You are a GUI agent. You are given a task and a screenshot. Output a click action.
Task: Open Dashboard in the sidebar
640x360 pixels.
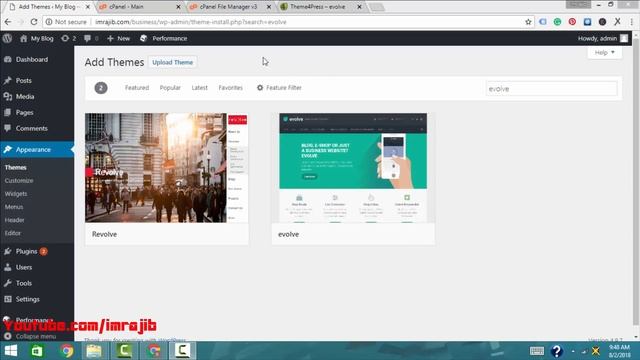(32, 60)
